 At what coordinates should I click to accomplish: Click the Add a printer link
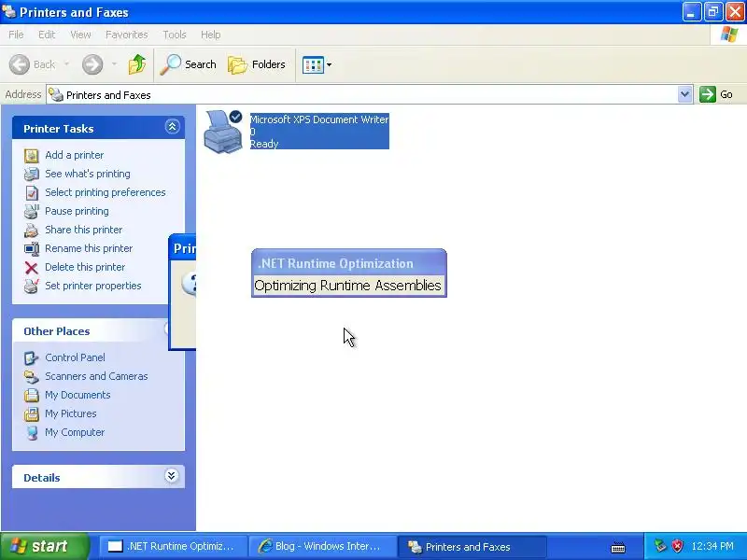(x=75, y=155)
